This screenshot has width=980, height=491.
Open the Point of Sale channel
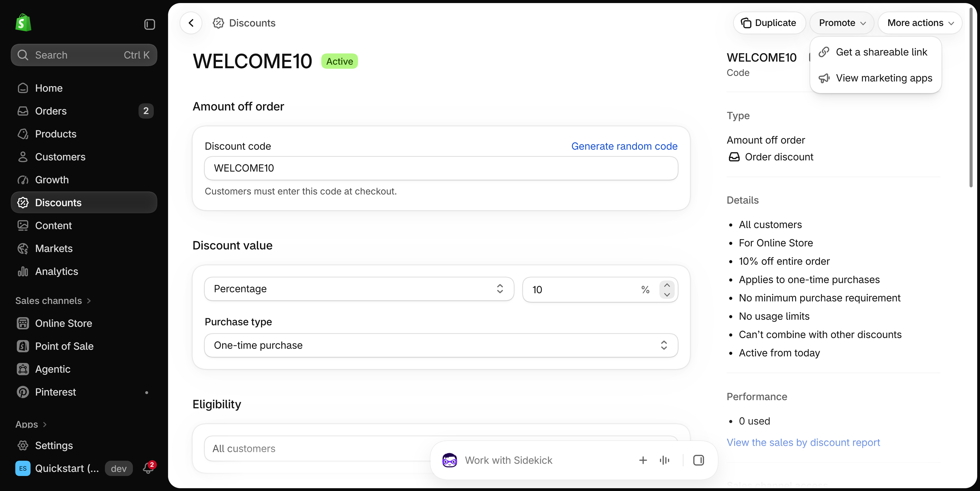coord(84,346)
